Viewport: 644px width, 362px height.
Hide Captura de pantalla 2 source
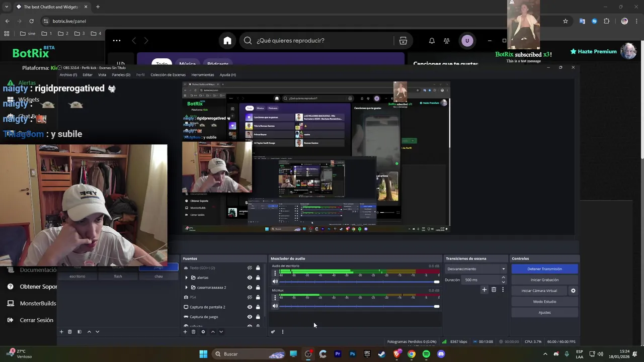tap(250, 307)
